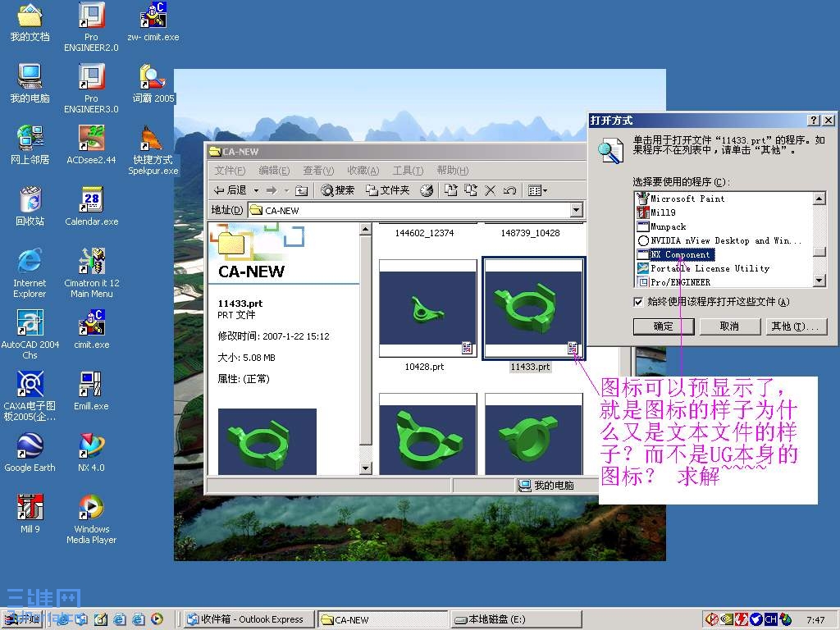Screen dimensions: 840x630
Task: Select NX Component in program list
Action: 682,254
